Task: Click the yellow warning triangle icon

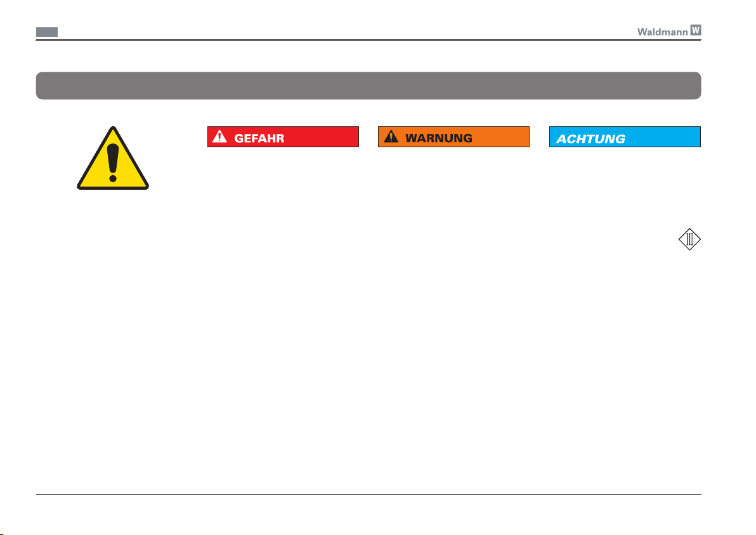Action: [113, 158]
